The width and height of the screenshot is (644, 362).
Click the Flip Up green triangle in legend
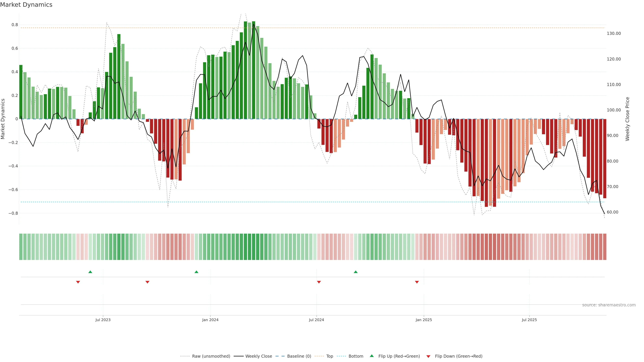371,356
